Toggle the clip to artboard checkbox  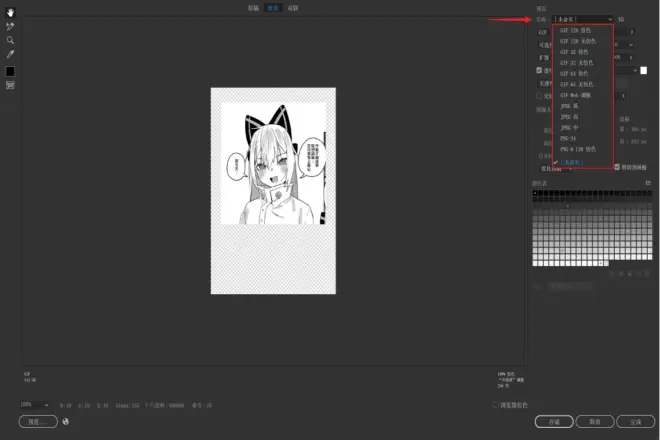point(617,167)
